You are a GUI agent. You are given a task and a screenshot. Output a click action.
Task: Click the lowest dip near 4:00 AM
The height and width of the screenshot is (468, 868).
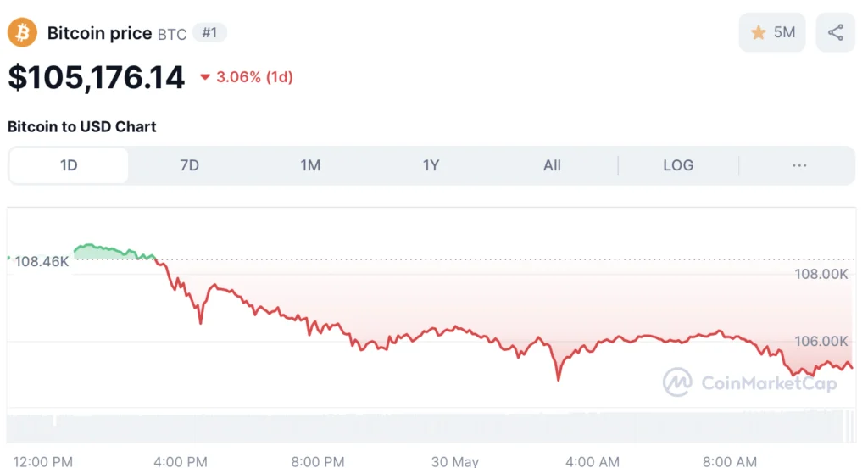coord(558,379)
